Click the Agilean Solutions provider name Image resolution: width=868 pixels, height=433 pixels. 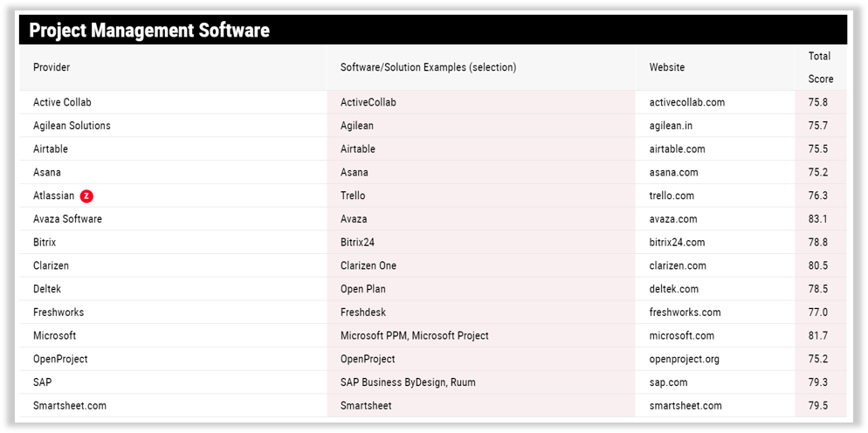[x=72, y=126]
